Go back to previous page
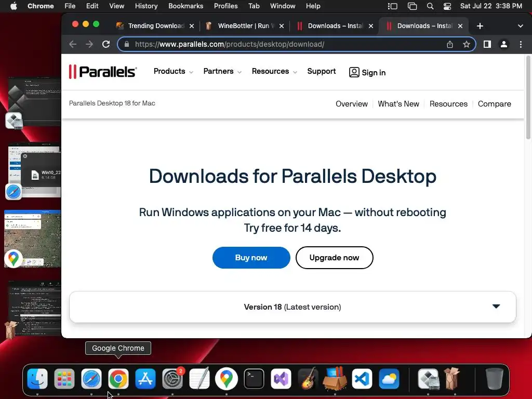This screenshot has height=399, width=532. (73, 44)
